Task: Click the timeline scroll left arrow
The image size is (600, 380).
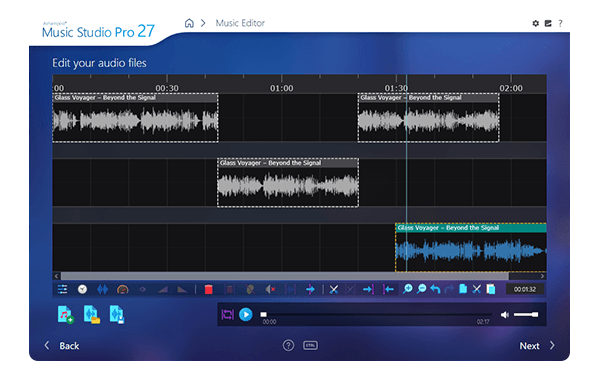Action: (x=56, y=276)
